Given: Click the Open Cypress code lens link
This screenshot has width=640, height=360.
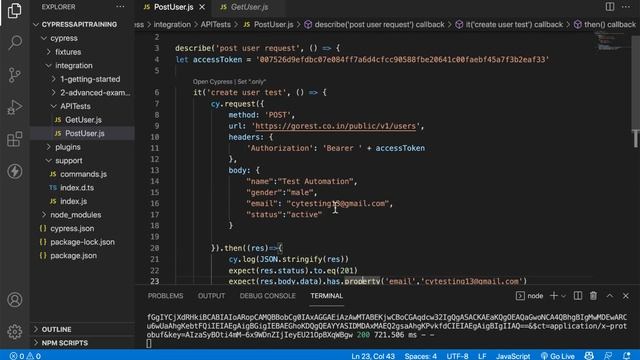Looking at the screenshot, I should pos(213,82).
